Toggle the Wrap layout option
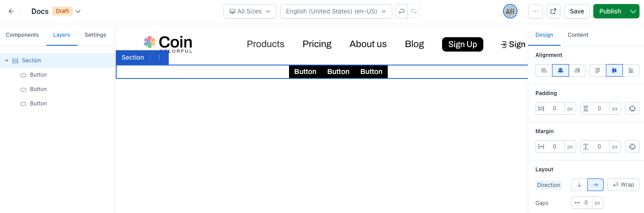The image size is (644, 213). (623, 185)
